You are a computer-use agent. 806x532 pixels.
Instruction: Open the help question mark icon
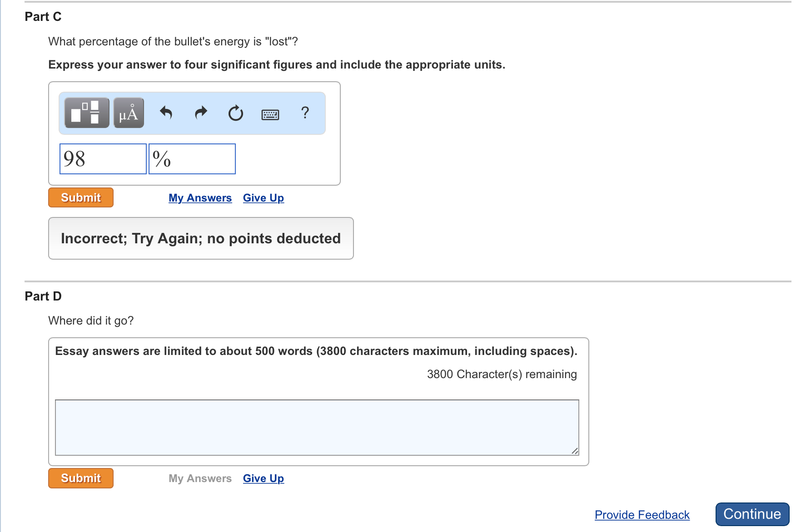click(x=305, y=113)
